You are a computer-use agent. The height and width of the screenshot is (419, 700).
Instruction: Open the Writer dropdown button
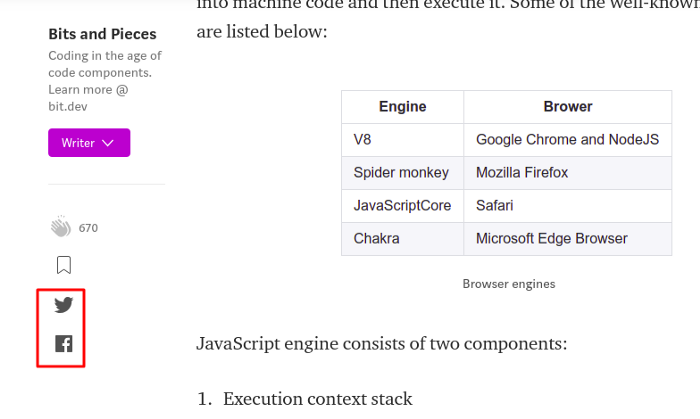coord(89,143)
